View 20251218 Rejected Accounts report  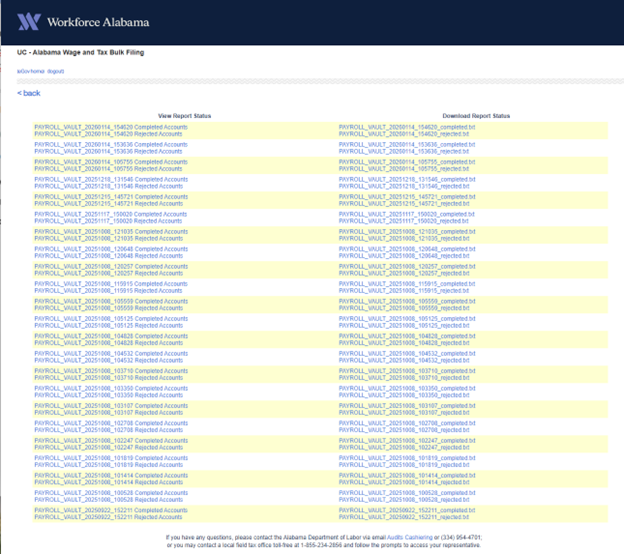tap(109, 186)
